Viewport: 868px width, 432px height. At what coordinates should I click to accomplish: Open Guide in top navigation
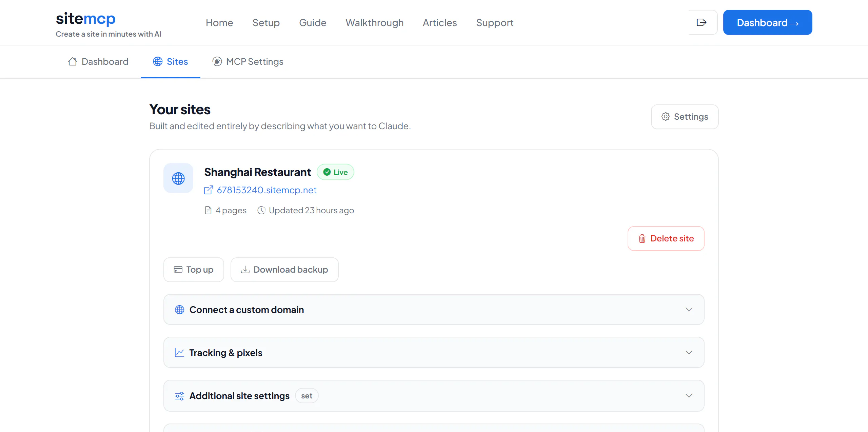(x=313, y=23)
